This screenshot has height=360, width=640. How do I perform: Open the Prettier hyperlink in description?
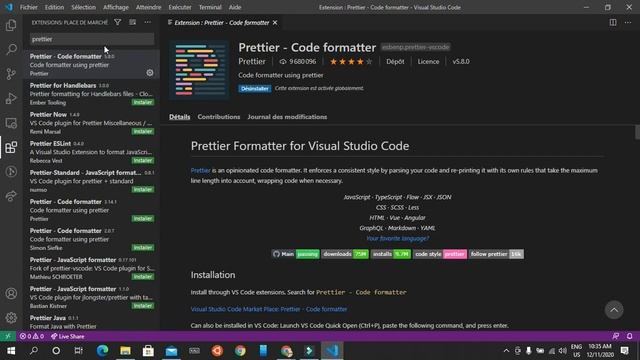pyautogui.click(x=200, y=170)
